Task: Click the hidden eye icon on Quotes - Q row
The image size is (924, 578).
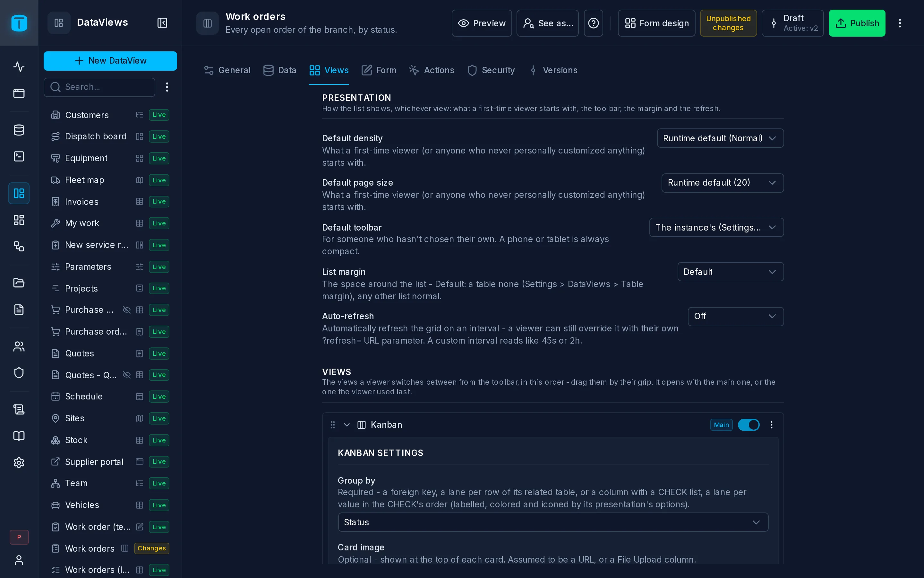Action: (126, 375)
